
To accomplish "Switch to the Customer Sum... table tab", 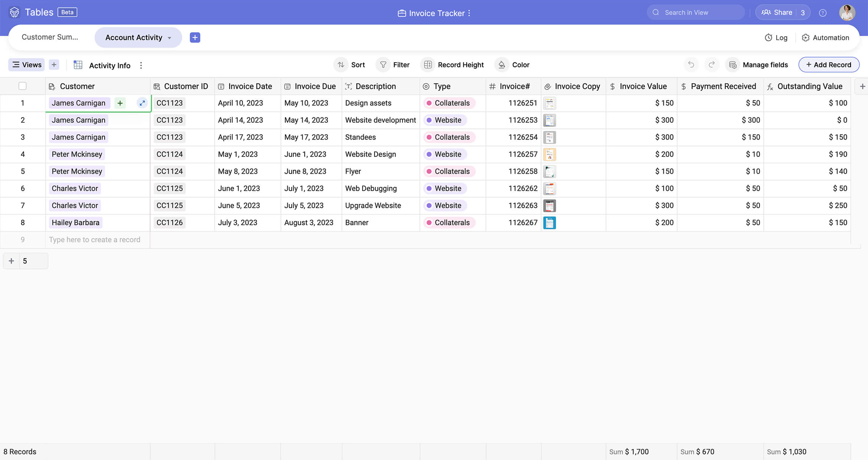I will [50, 37].
